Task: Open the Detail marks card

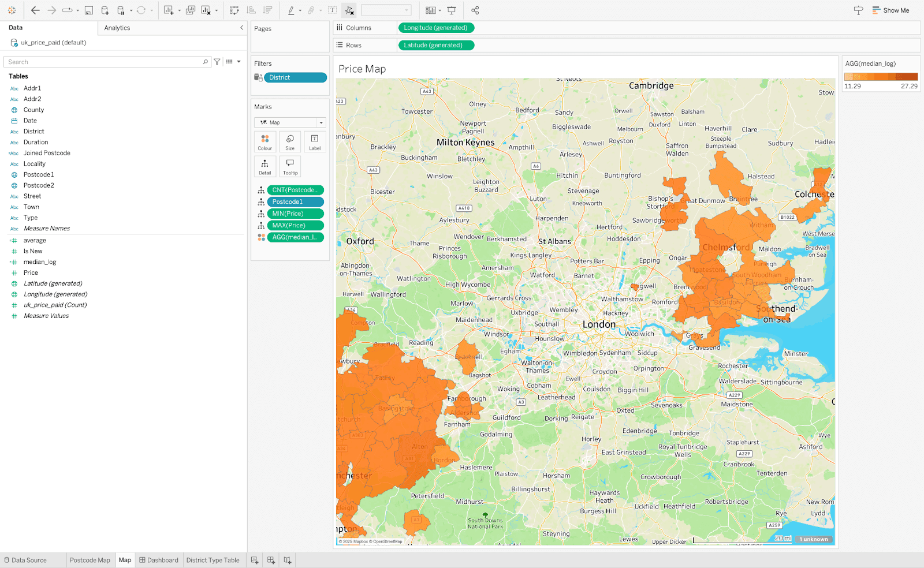Action: (x=265, y=166)
